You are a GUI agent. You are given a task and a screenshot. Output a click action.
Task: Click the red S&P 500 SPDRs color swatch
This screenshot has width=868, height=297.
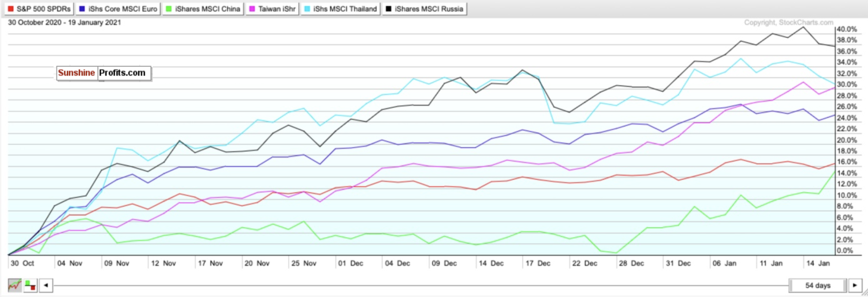click(x=11, y=9)
